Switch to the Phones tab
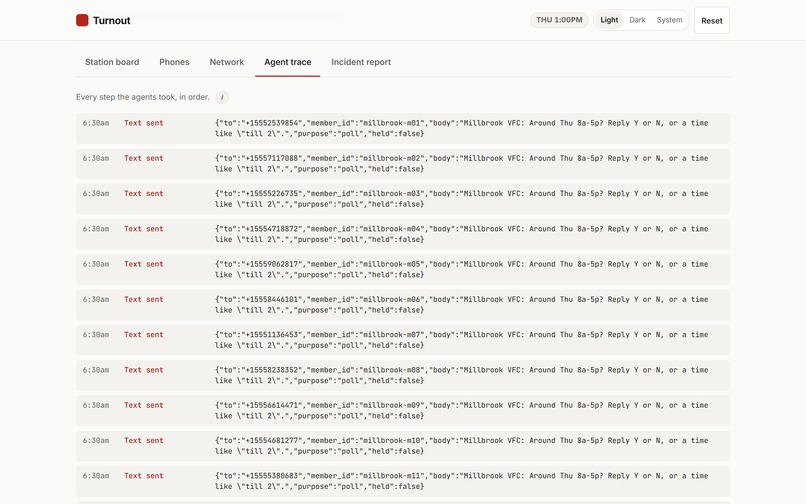The height and width of the screenshot is (504, 806). (174, 62)
